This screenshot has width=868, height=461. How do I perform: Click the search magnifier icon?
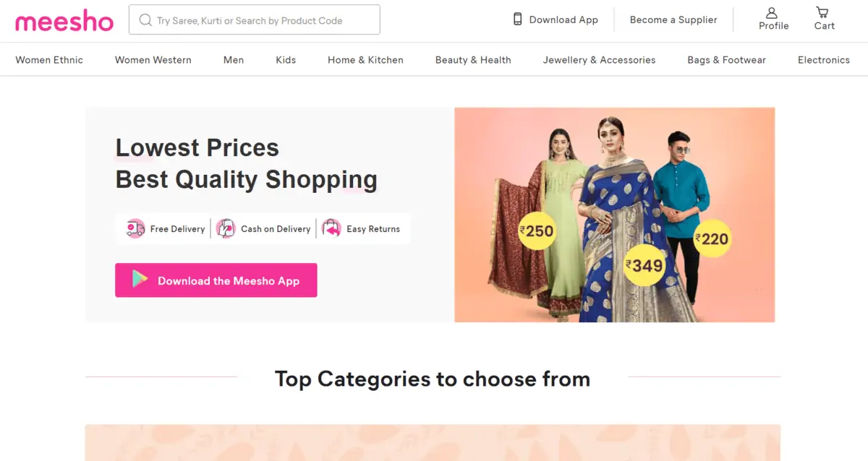[x=145, y=20]
